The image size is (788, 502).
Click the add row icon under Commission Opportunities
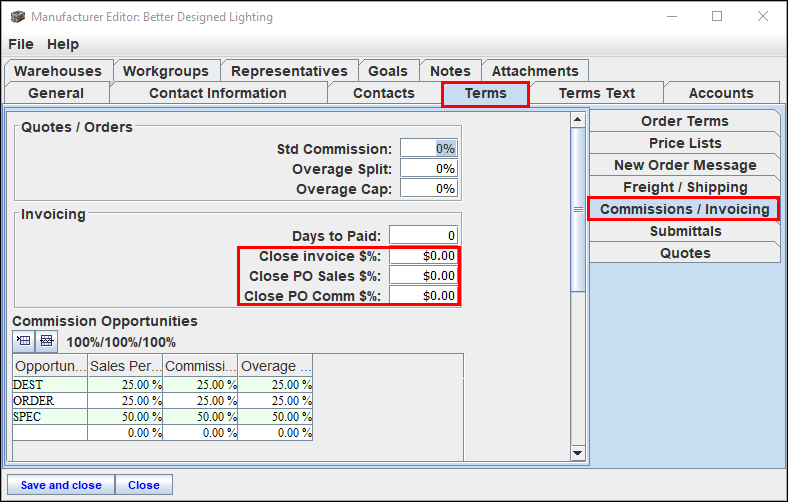24,341
